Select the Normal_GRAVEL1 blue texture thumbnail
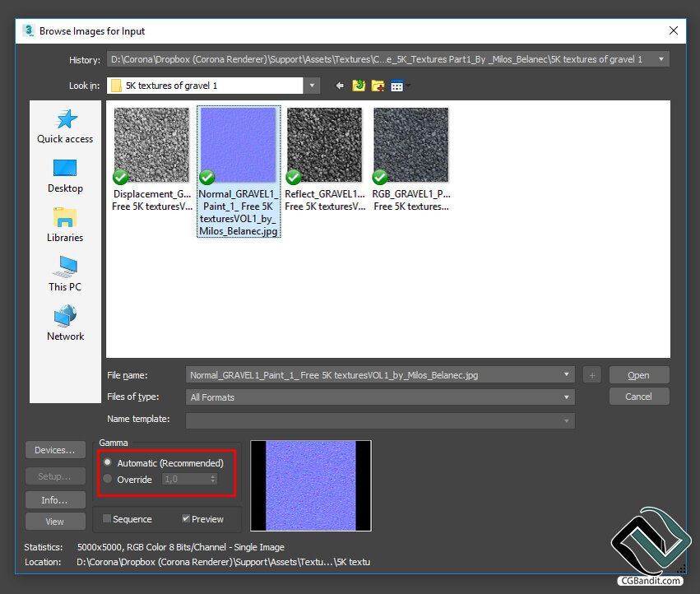 pos(239,145)
